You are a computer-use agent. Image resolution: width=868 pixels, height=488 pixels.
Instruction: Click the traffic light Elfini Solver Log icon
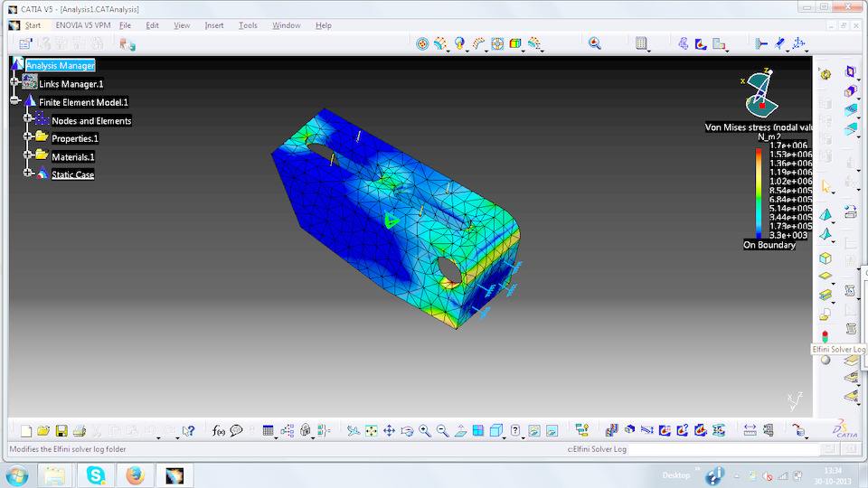point(825,336)
